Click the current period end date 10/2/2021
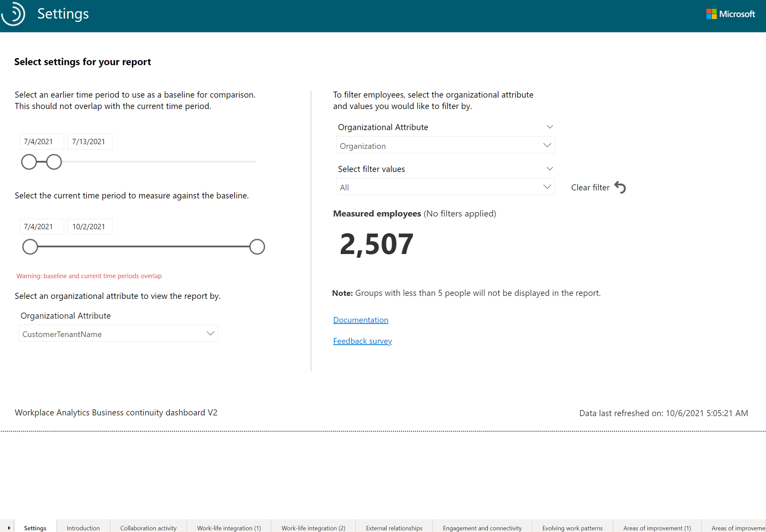 coord(90,227)
